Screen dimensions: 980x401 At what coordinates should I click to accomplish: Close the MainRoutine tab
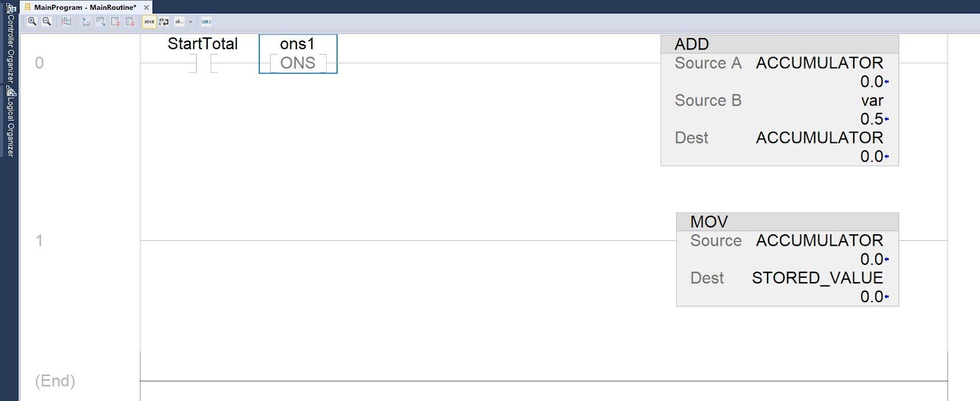[x=146, y=7]
